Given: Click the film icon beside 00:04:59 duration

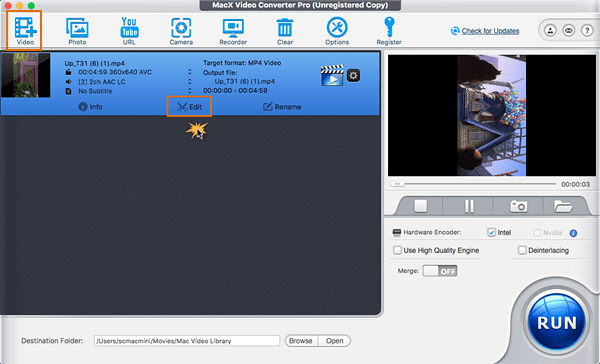Looking at the screenshot, I should tap(68, 72).
